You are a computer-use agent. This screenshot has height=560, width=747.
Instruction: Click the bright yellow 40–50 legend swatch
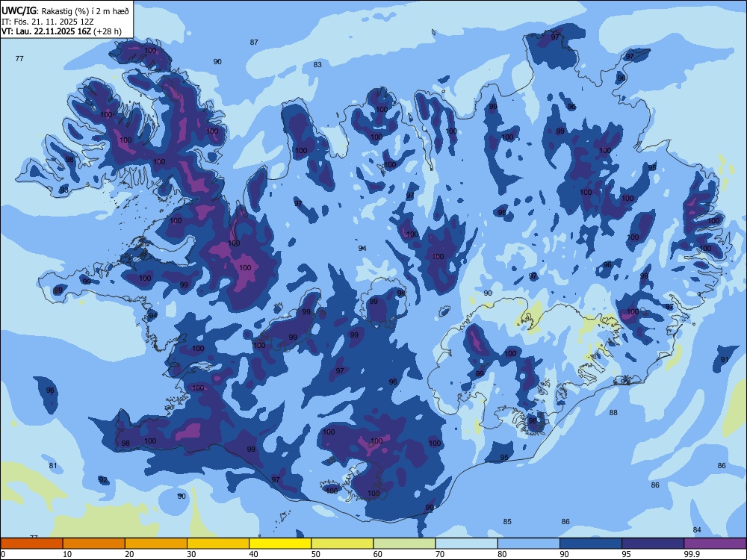coord(280,544)
